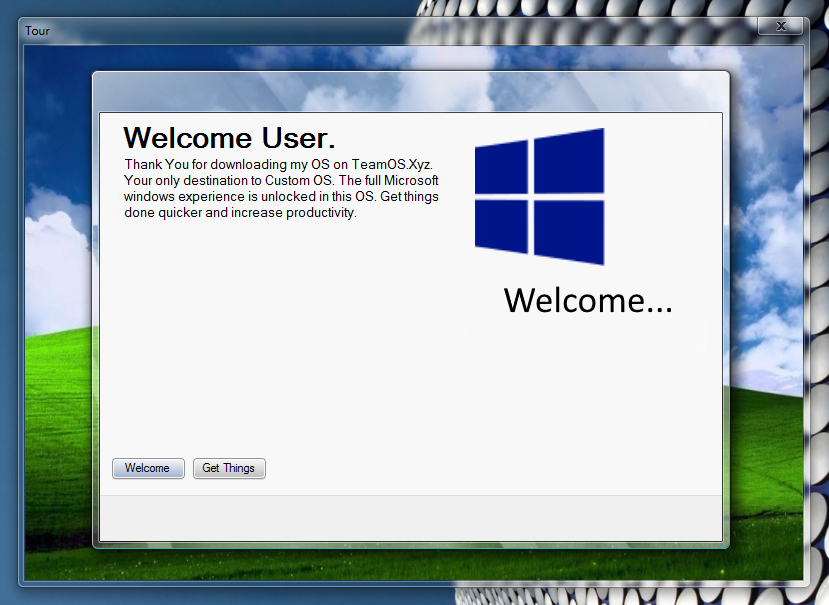This screenshot has width=829, height=605.
Task: Click the blue Windows logo
Action: [x=539, y=196]
